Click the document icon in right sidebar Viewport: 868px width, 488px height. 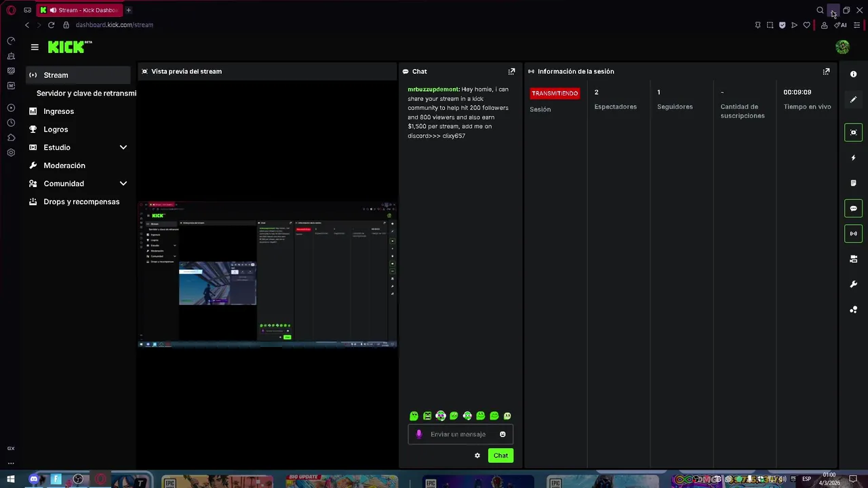point(853,183)
